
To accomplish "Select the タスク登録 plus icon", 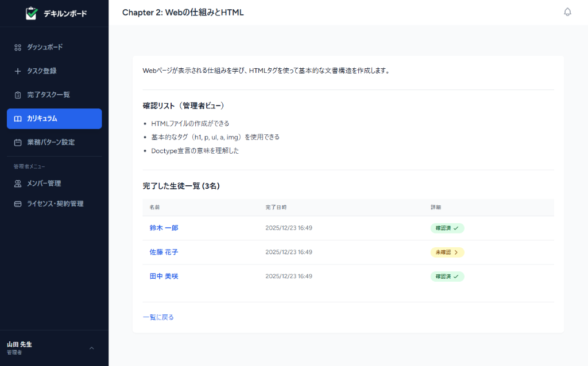I will click(17, 71).
